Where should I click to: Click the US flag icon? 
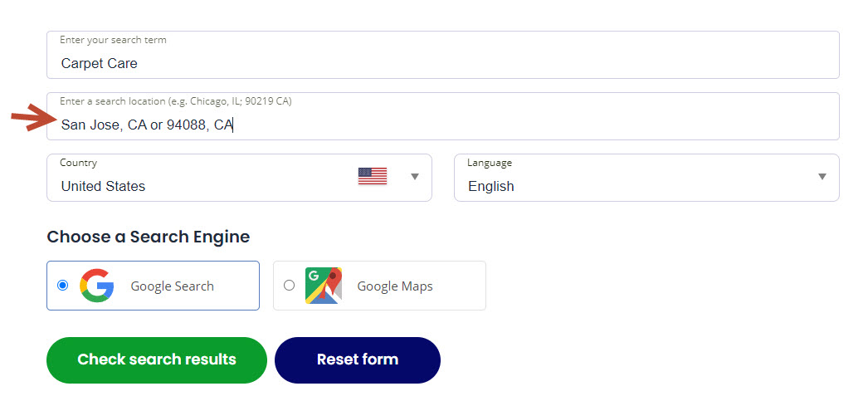[x=373, y=176]
